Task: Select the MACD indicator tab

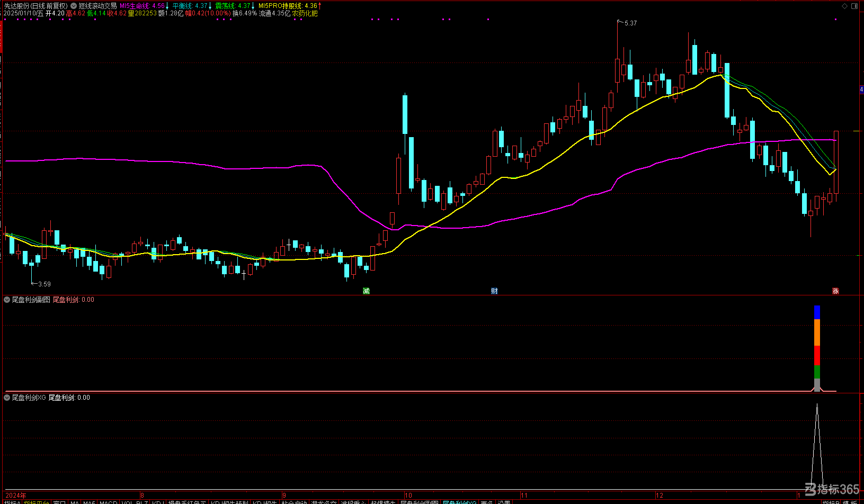Action: click(108, 502)
